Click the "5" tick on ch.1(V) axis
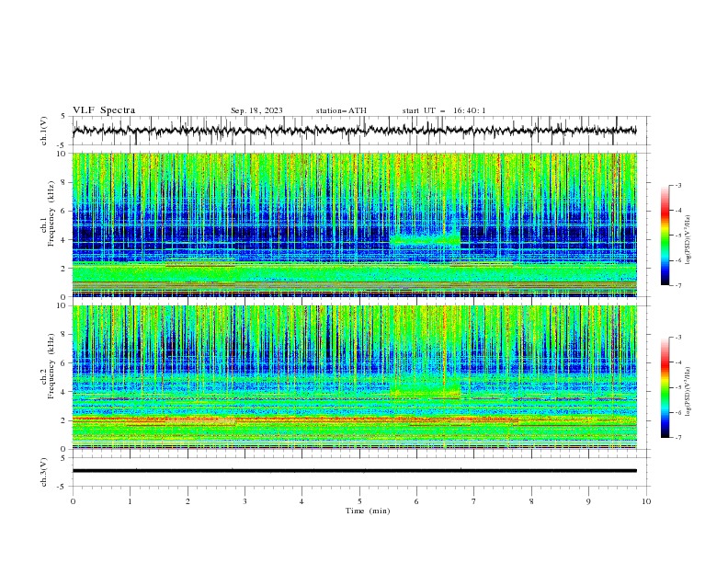 pos(63,117)
